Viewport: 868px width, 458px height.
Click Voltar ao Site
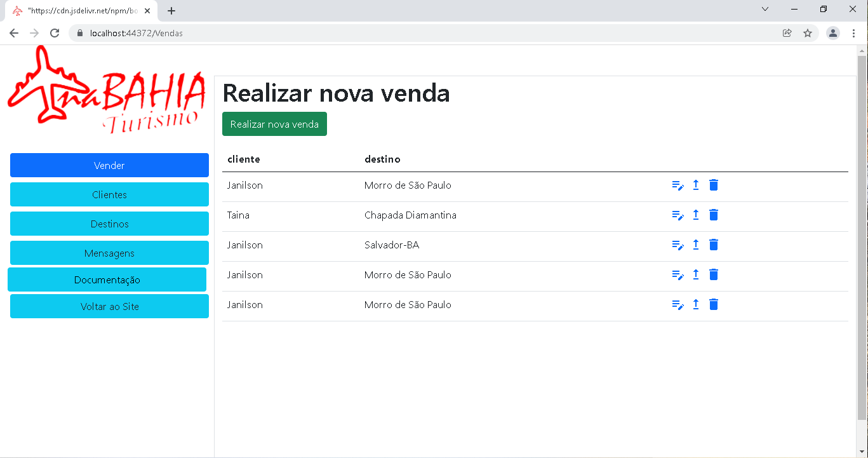pyautogui.click(x=109, y=306)
